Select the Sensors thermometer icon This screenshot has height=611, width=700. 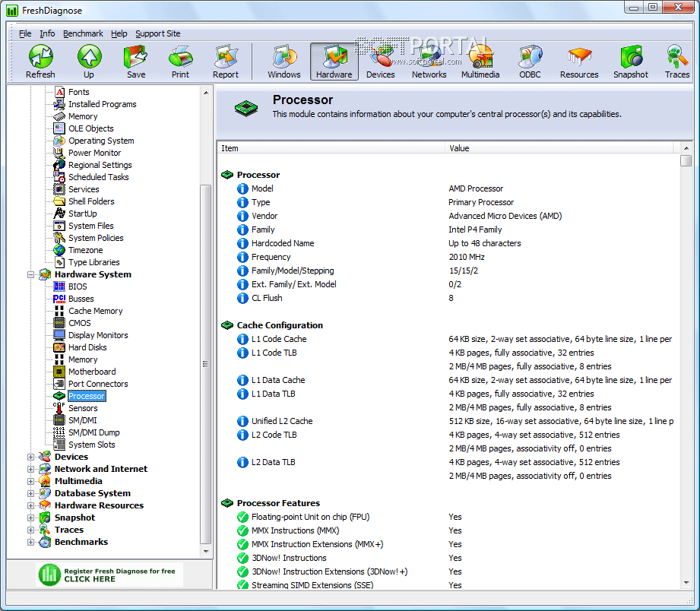(59, 408)
